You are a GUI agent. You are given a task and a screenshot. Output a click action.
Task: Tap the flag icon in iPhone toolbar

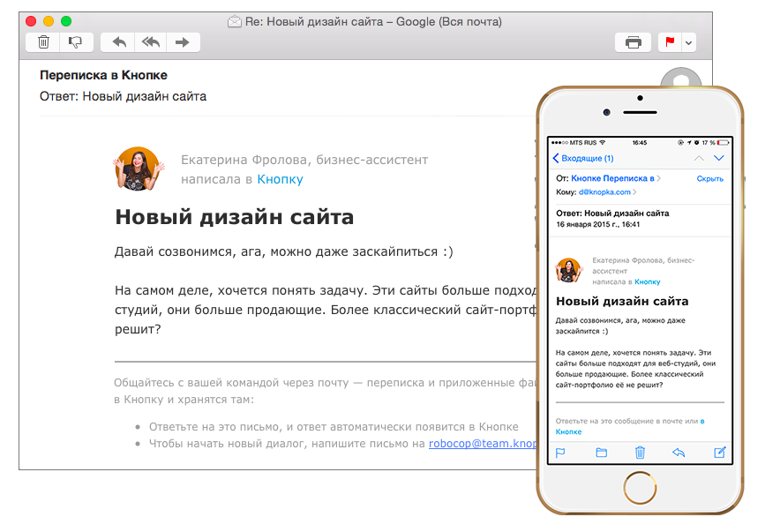559,453
